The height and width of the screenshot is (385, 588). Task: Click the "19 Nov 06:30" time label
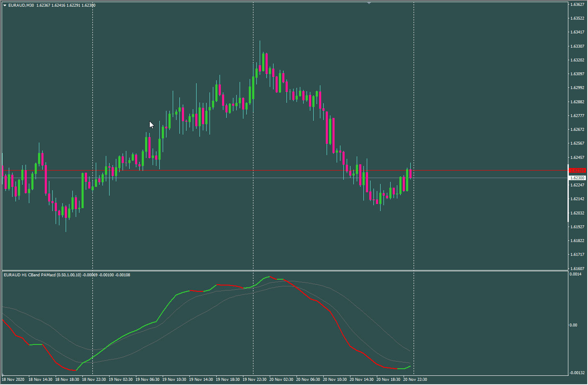click(x=148, y=380)
